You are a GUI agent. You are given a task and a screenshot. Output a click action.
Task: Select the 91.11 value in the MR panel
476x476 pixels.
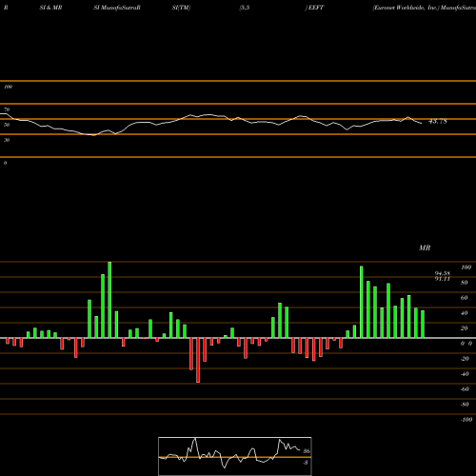coord(443,279)
